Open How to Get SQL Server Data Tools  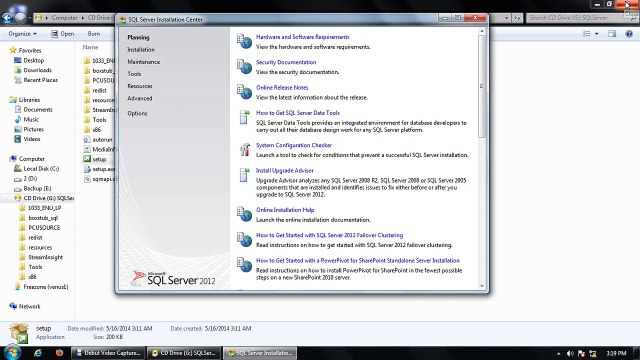point(298,113)
